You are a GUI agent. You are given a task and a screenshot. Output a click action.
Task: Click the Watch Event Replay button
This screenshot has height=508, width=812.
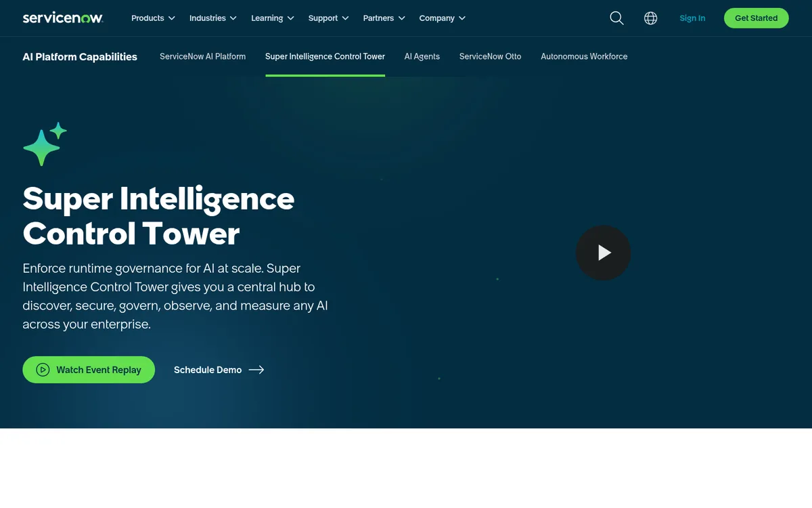click(x=89, y=370)
